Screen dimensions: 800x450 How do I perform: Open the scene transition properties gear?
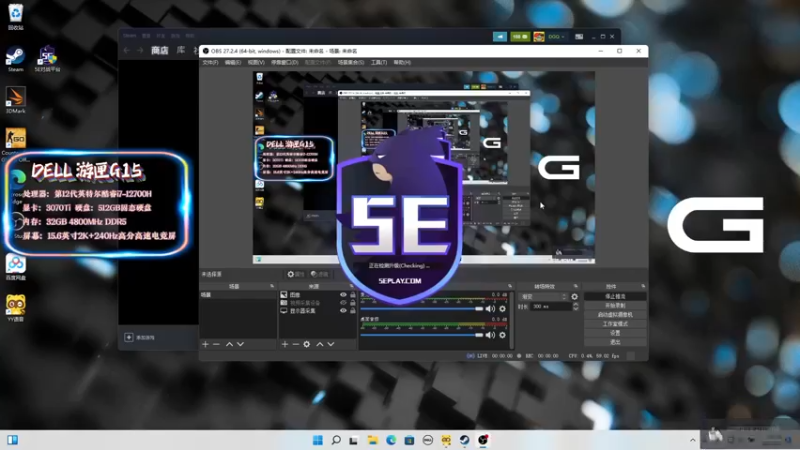tap(574, 296)
